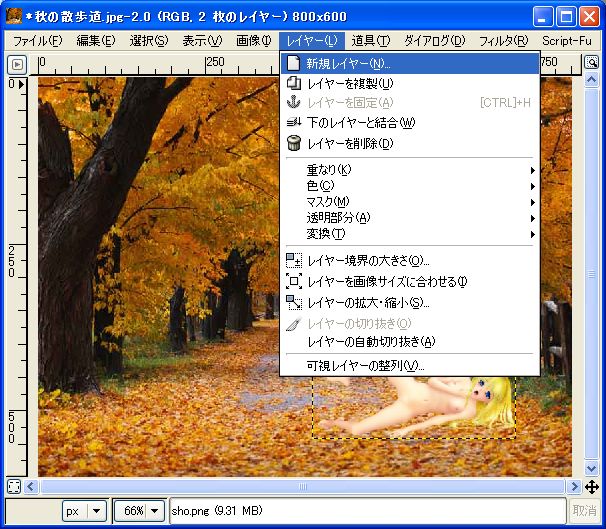Open the ダイアログ menu
This screenshot has width=606, height=529.
tap(434, 41)
